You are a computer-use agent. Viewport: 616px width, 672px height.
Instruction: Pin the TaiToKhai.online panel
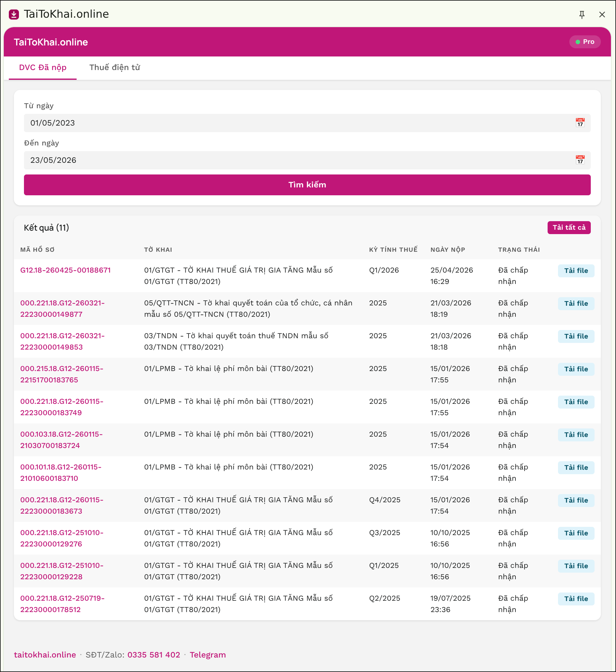[582, 14]
